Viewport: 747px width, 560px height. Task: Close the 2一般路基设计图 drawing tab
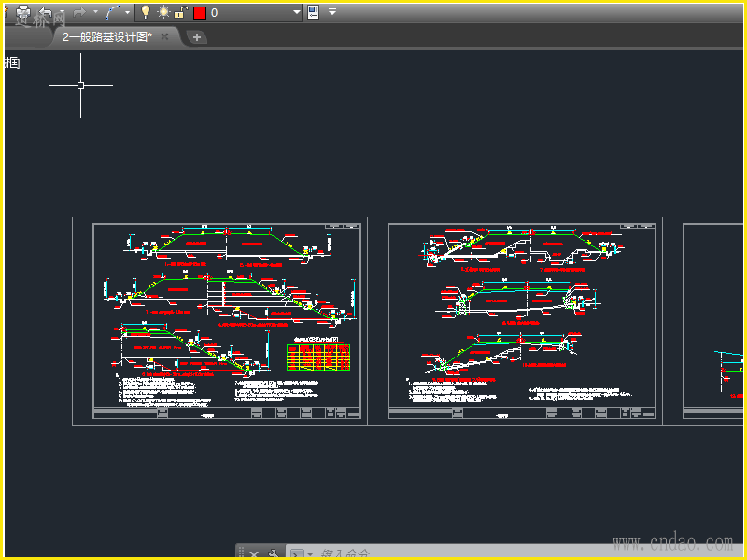(x=165, y=36)
